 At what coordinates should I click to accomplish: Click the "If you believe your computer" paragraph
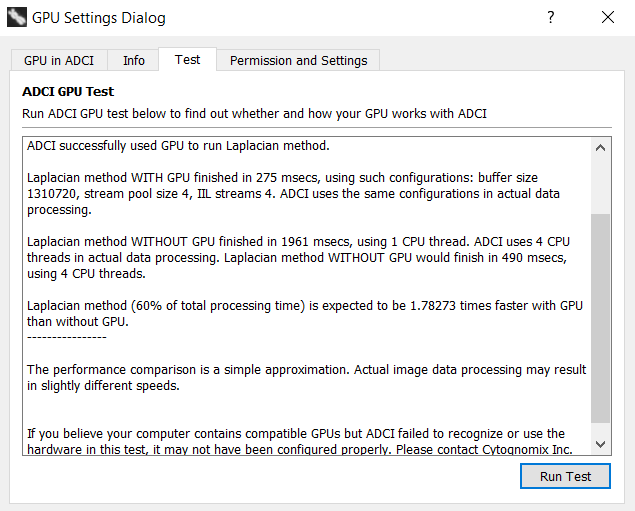point(295,441)
